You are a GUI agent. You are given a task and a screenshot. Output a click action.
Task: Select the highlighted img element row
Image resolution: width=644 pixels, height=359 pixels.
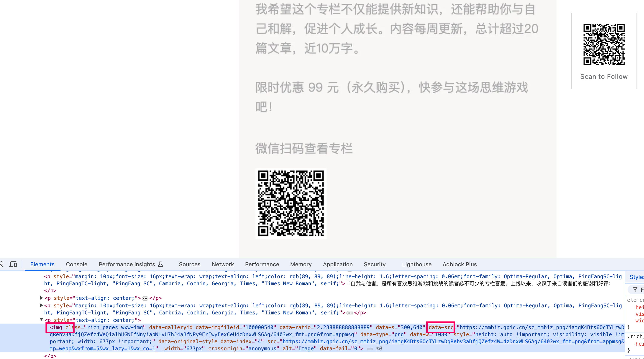[312, 338]
